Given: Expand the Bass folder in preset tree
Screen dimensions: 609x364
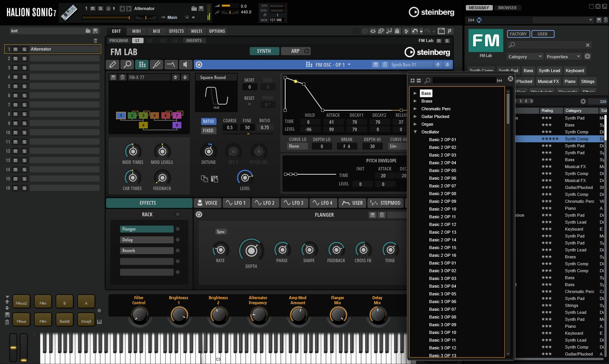Looking at the screenshot, I should (415, 93).
